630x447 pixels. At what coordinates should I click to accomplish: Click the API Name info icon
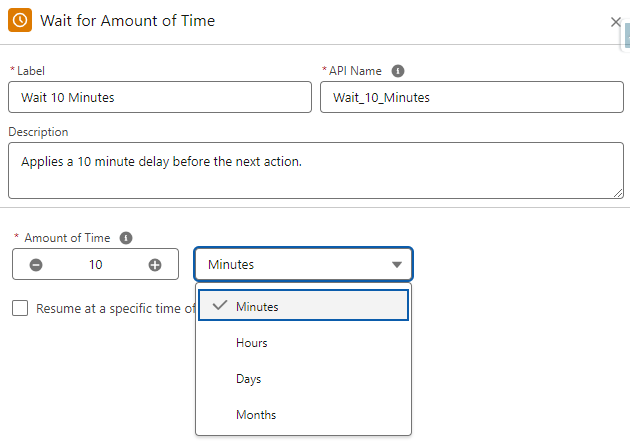[x=398, y=71]
